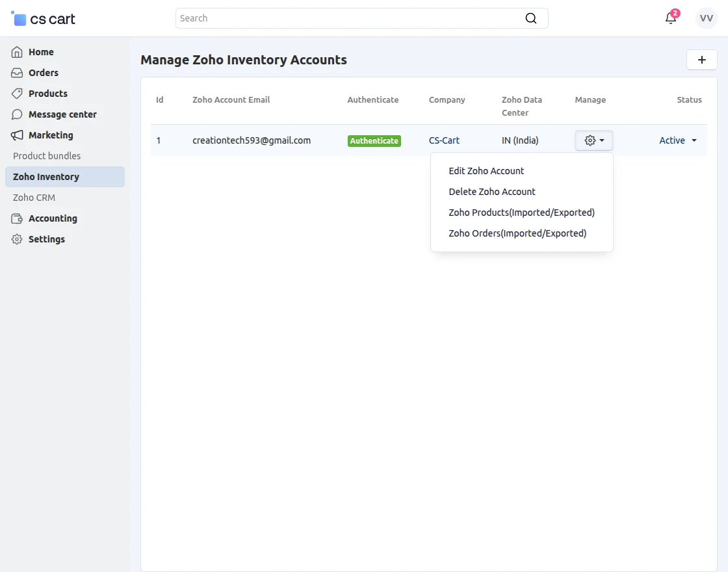Open Message center using its chat icon
This screenshot has width=728, height=572.
click(16, 114)
